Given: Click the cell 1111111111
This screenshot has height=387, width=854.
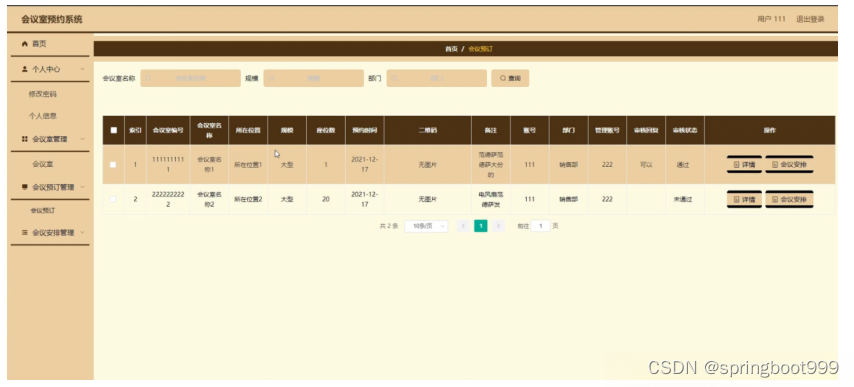Looking at the screenshot, I should point(168,164).
